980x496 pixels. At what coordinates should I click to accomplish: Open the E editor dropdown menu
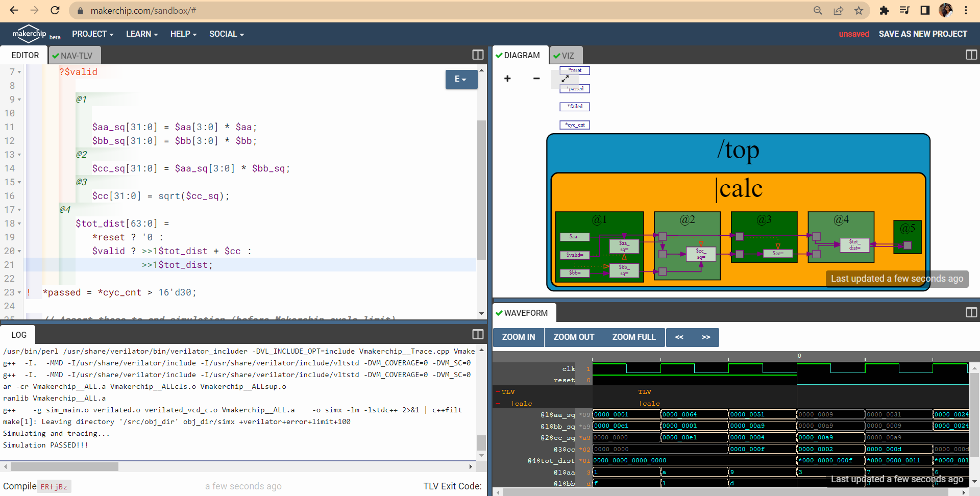[x=461, y=80]
